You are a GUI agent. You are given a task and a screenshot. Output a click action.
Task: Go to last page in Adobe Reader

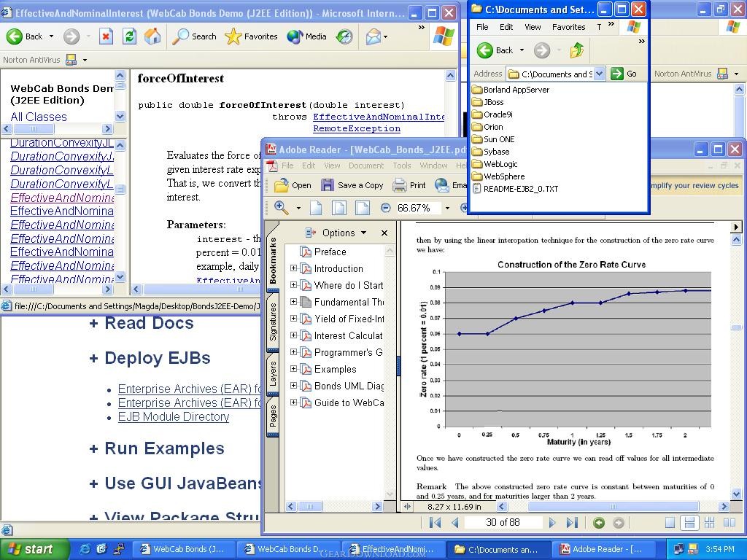572,523
